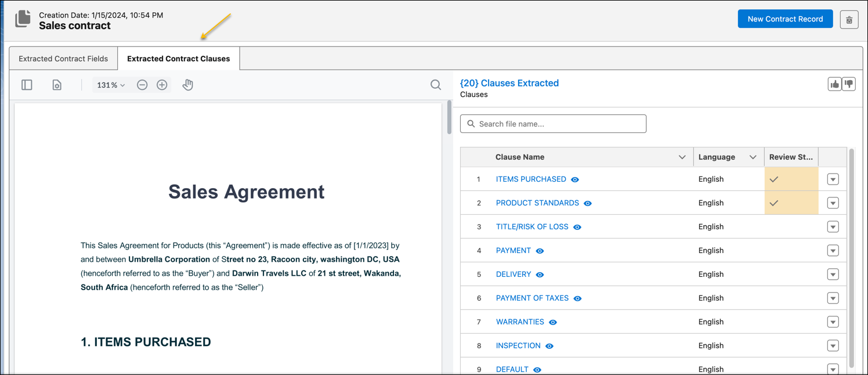This screenshot has height=375, width=868.
Task: Open the Clause Name column sort dropdown
Action: [682, 157]
